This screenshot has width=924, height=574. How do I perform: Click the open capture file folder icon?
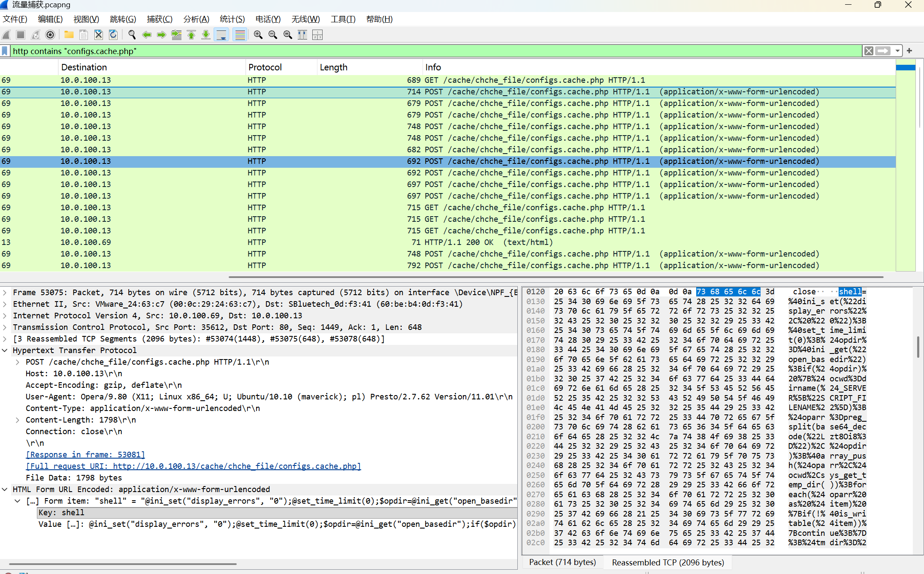point(69,35)
